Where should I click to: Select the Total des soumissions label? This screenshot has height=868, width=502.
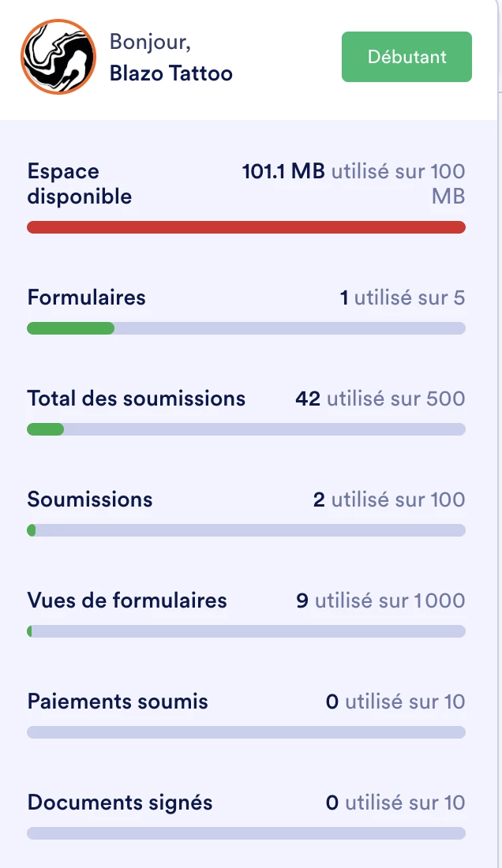point(137,398)
